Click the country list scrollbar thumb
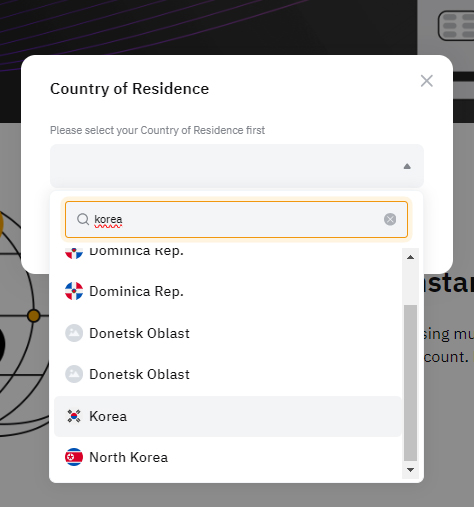Viewport: 474px width, 507px height. (x=410, y=383)
